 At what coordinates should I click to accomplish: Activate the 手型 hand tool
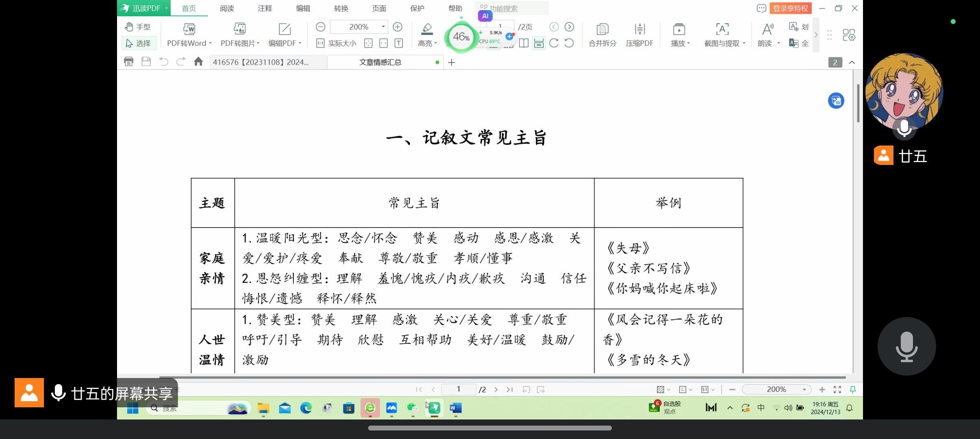click(138, 27)
